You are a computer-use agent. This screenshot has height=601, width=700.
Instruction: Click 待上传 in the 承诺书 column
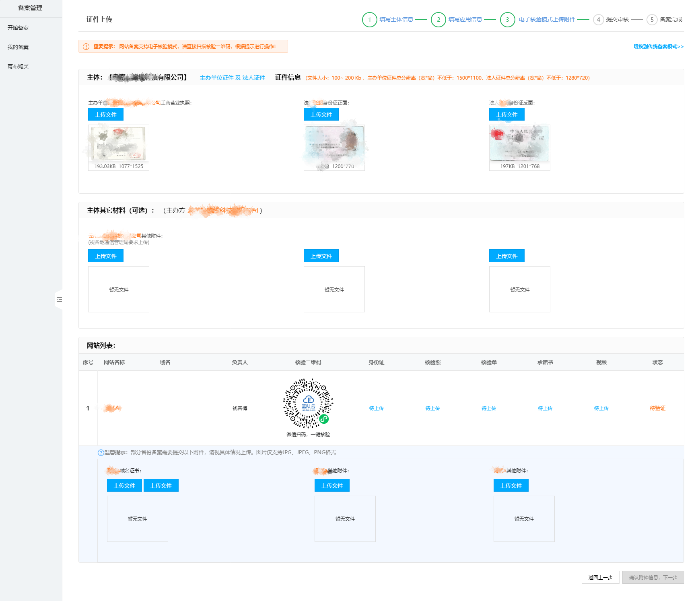tap(545, 408)
